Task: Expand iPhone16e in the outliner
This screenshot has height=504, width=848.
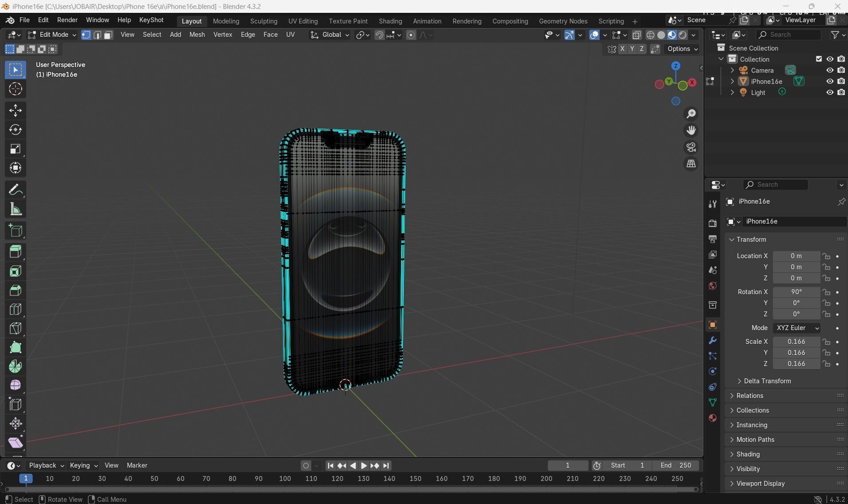Action: pos(732,81)
